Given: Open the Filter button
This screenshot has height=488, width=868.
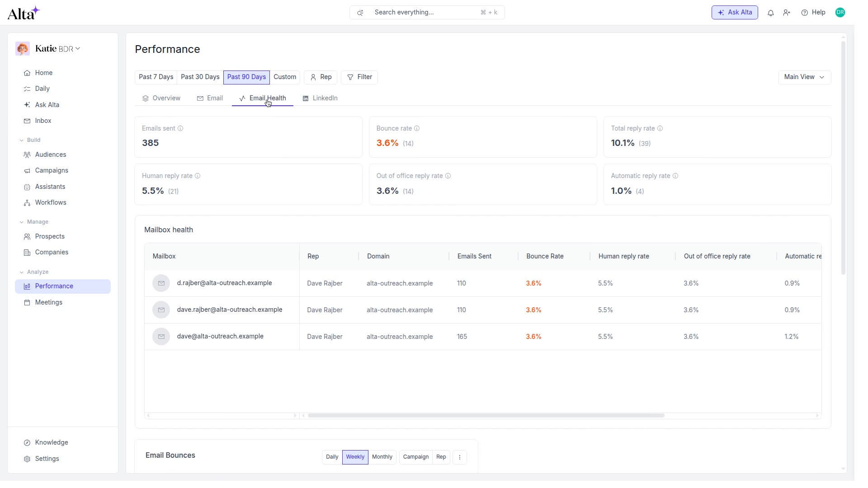Looking at the screenshot, I should 359,77.
